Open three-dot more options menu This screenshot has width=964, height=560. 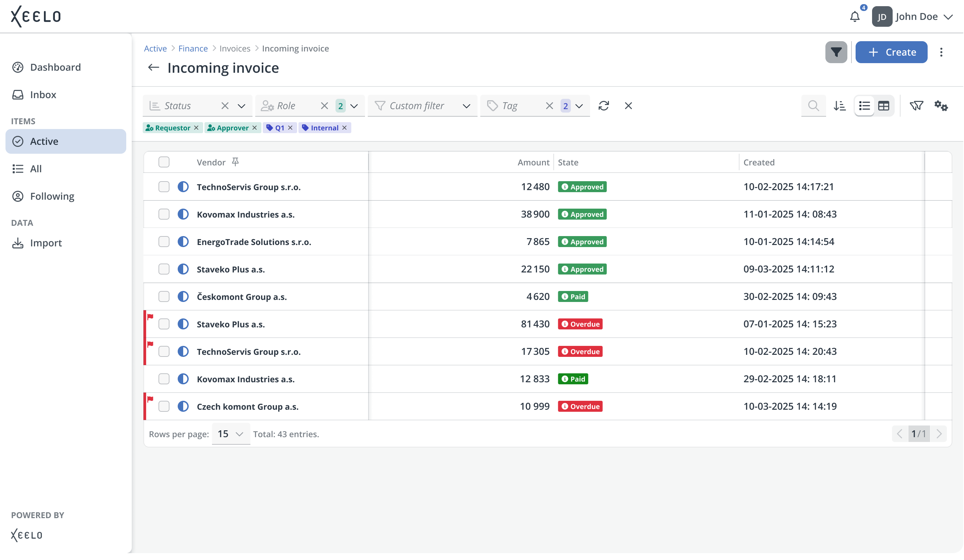click(941, 52)
